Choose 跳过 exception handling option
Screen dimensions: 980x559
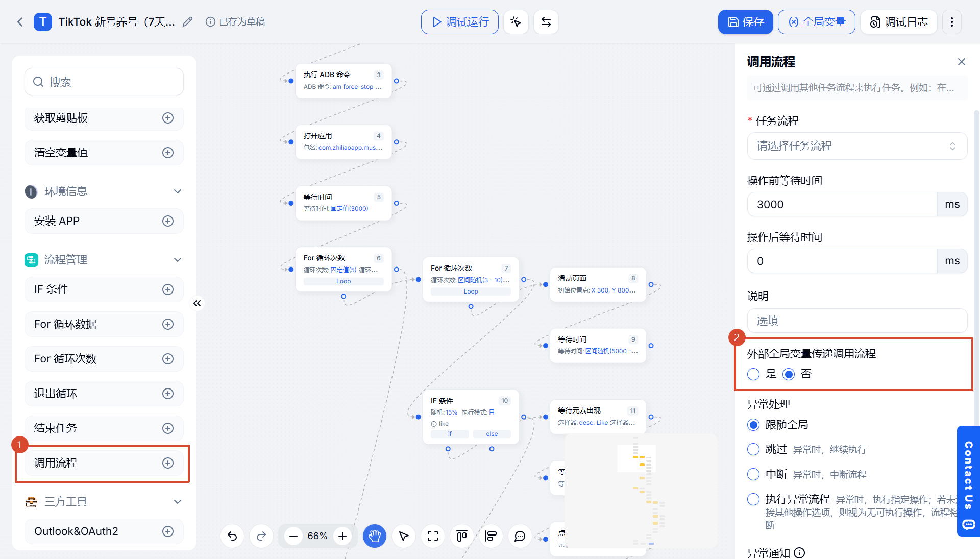(753, 449)
